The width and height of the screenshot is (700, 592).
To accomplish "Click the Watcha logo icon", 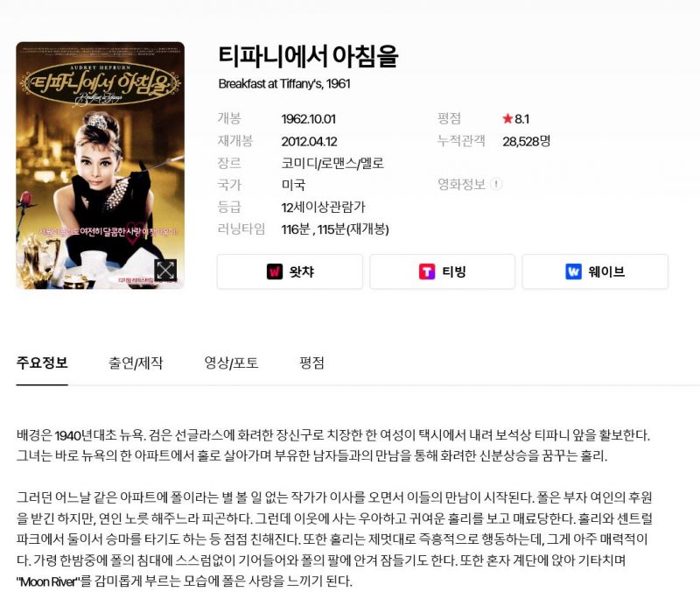I will pyautogui.click(x=275, y=271).
